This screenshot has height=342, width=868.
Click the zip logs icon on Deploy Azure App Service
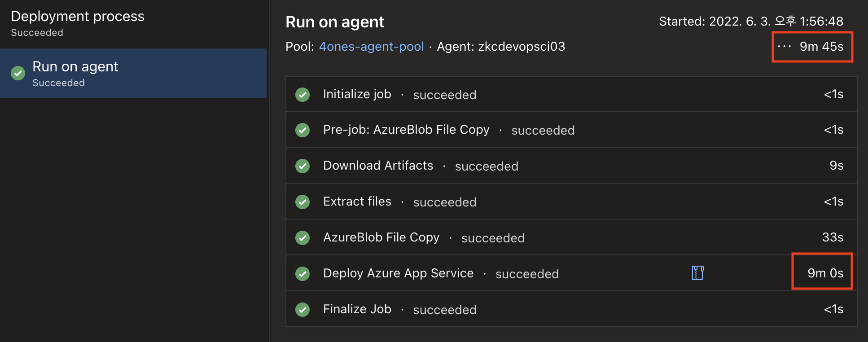click(x=697, y=273)
